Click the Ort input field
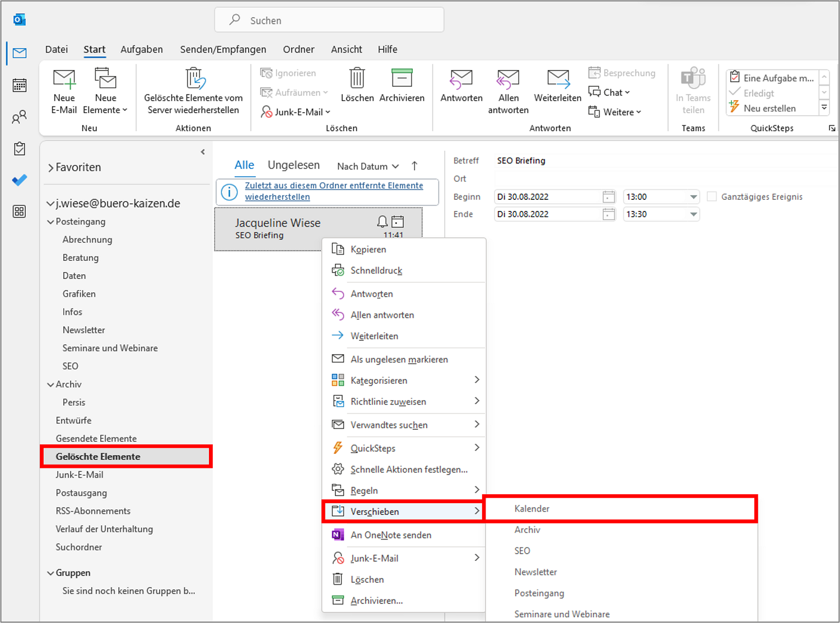The height and width of the screenshot is (623, 840). click(666, 179)
